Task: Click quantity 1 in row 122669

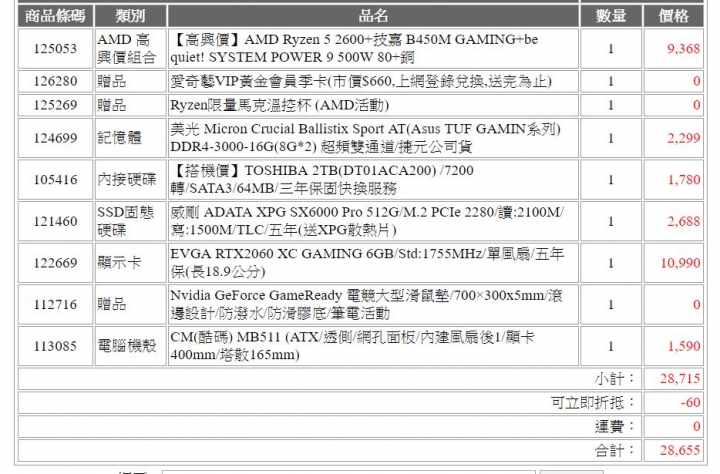Action: (611, 263)
